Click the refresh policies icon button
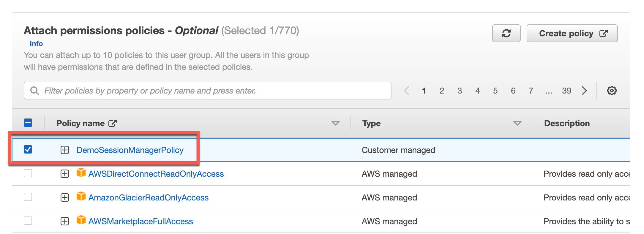 [x=506, y=33]
